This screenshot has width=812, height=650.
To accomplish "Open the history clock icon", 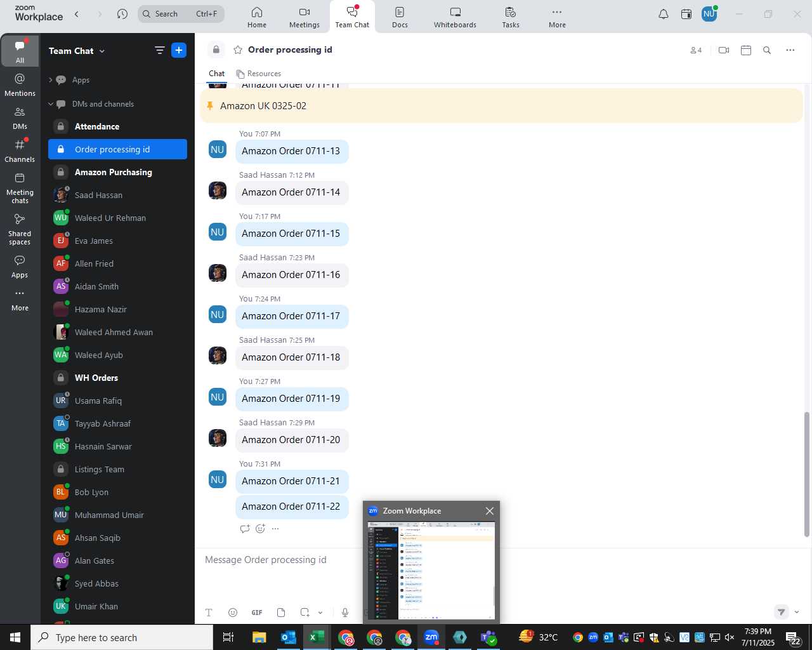I will (122, 14).
